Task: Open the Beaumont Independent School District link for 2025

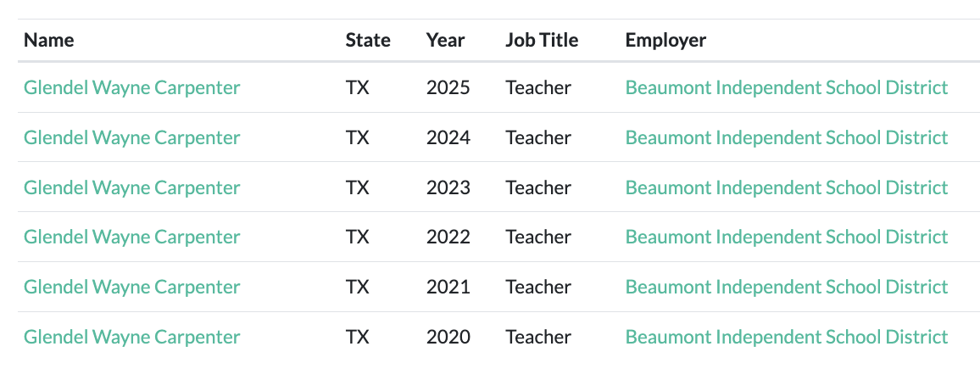Action: (x=787, y=87)
